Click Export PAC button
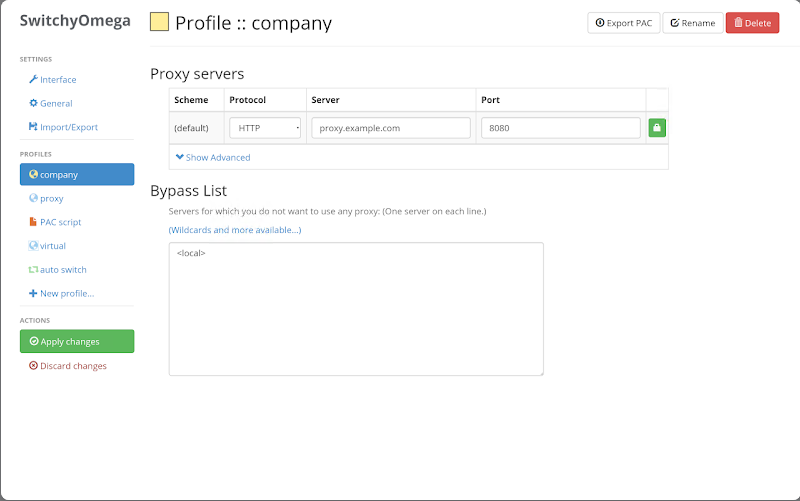The width and height of the screenshot is (800, 501). click(623, 23)
